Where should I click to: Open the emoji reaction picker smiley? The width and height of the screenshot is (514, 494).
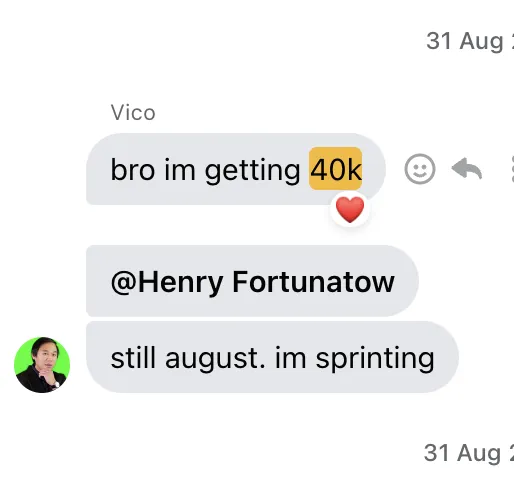coord(420,169)
